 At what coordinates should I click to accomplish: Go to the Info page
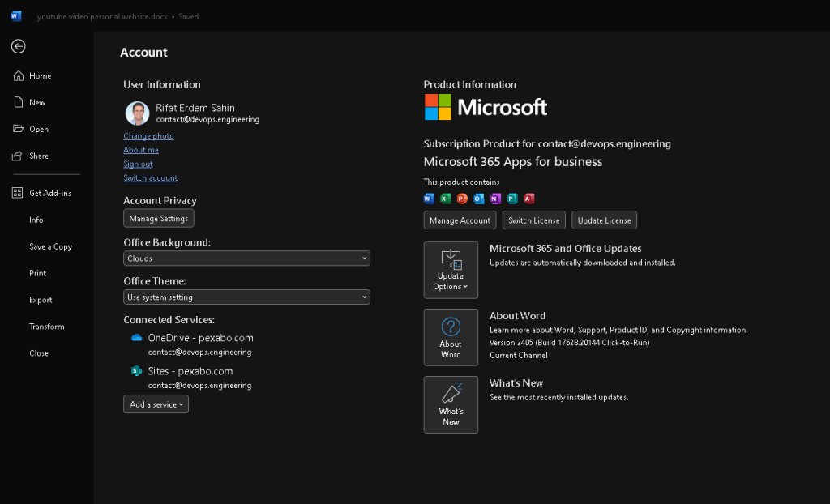click(36, 220)
